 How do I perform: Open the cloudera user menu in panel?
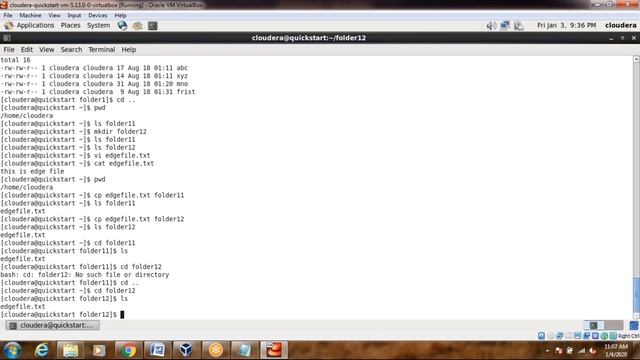(x=620, y=25)
